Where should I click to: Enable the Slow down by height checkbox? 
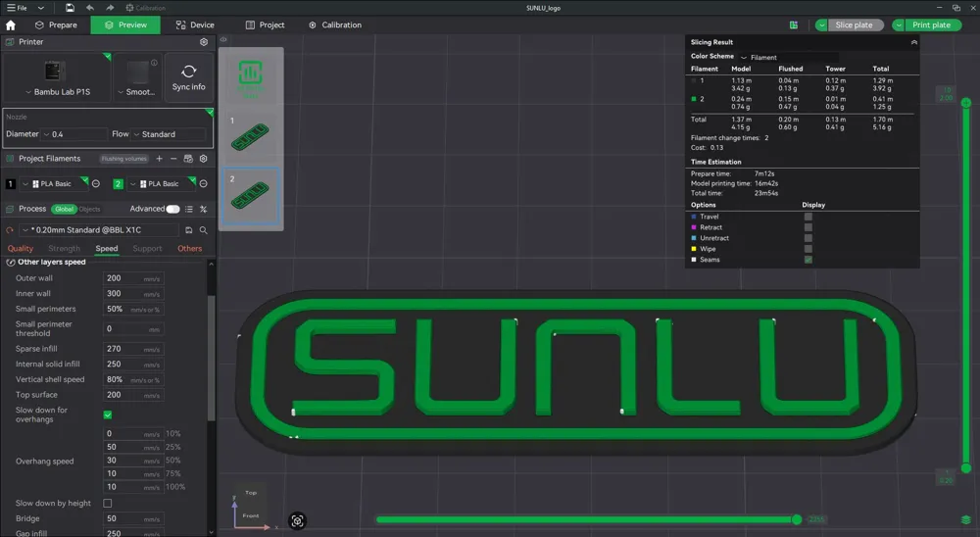coord(108,504)
